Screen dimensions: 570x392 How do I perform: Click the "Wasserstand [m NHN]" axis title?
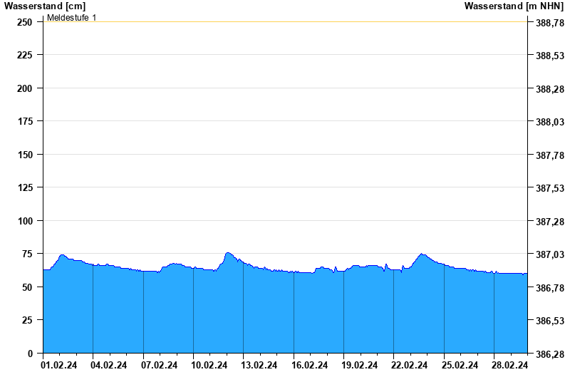514,6
